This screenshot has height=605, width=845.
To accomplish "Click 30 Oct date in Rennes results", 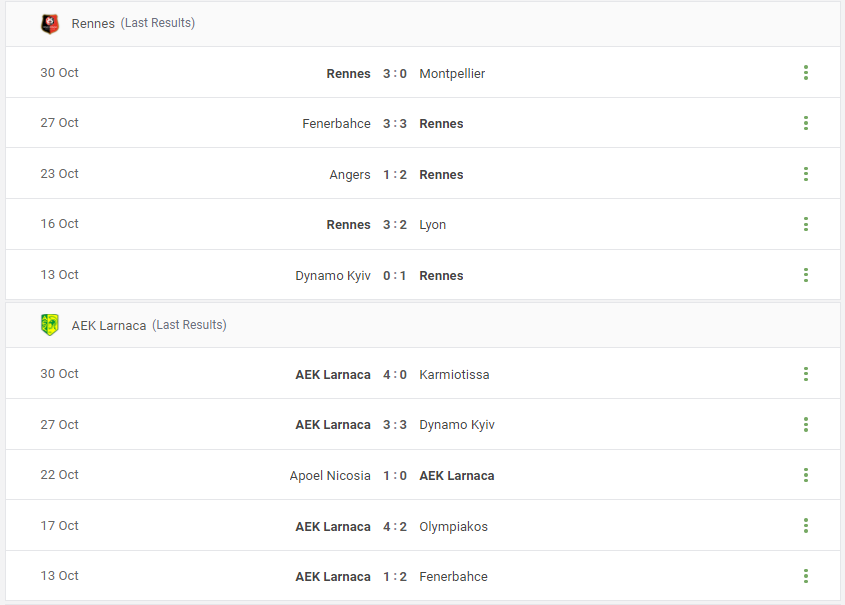I will coord(59,73).
